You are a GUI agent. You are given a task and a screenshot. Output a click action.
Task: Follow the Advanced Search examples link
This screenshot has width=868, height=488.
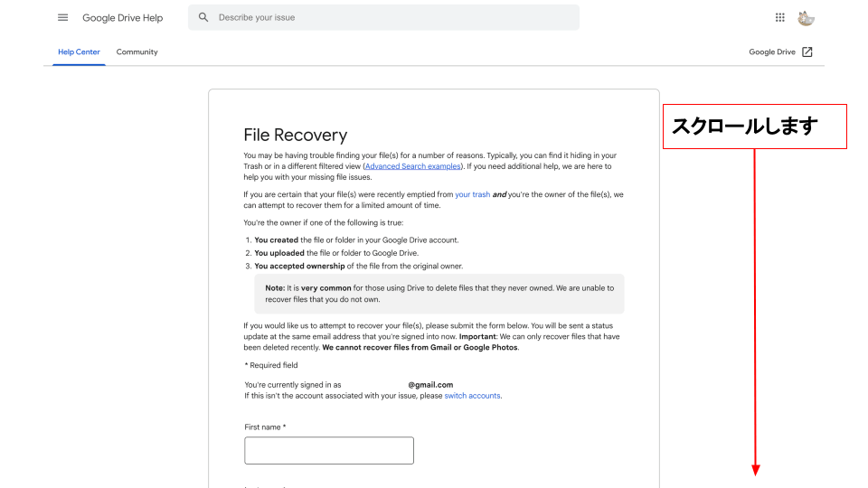point(411,166)
